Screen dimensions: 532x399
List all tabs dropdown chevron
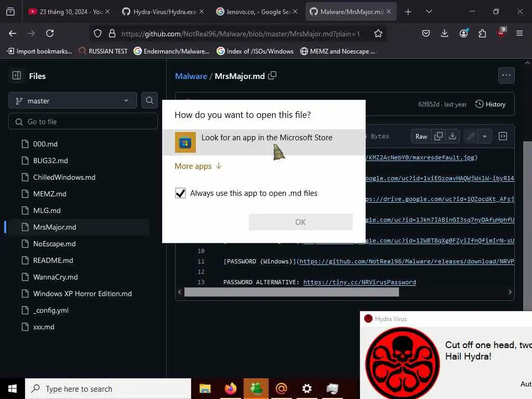[x=429, y=11]
